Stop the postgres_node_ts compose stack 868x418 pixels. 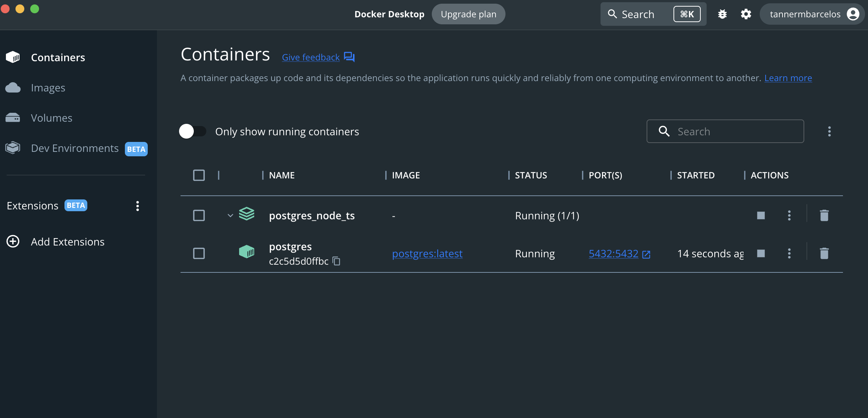coord(761,216)
